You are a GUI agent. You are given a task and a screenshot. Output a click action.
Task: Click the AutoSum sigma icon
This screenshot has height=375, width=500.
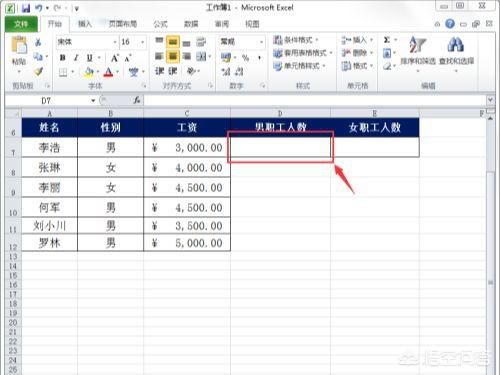387,40
